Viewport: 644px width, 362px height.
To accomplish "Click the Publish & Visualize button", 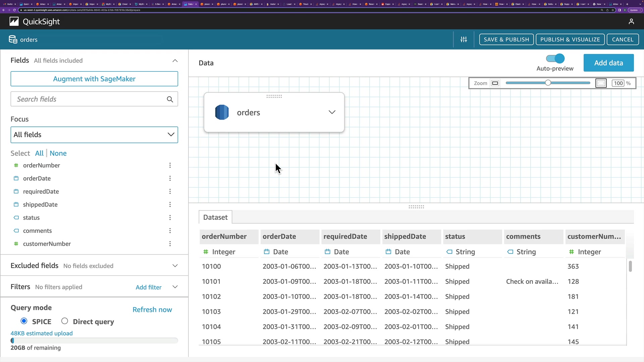I will [x=570, y=40].
